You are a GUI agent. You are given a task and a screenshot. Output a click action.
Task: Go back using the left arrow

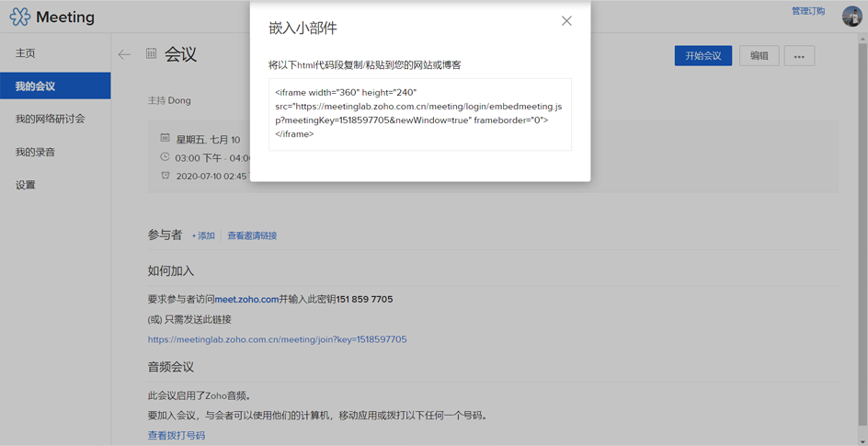tap(124, 55)
